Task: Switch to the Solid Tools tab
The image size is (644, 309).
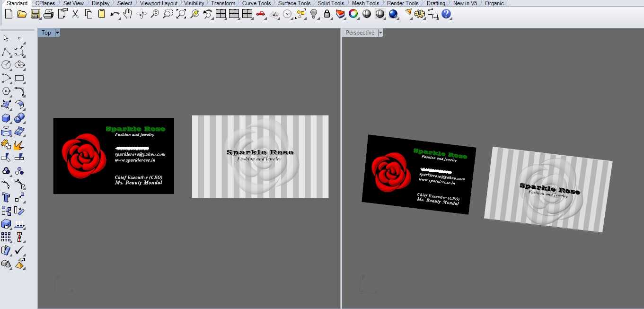Action: click(331, 3)
